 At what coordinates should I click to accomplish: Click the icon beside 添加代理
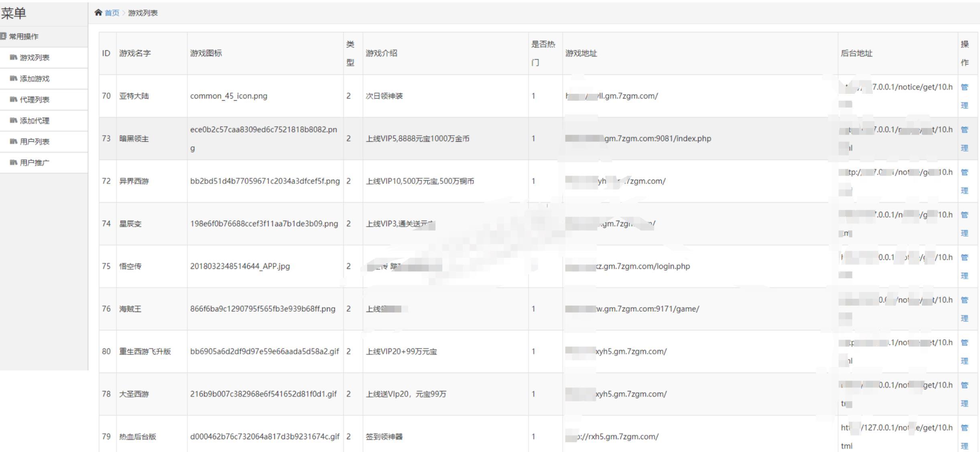point(14,120)
